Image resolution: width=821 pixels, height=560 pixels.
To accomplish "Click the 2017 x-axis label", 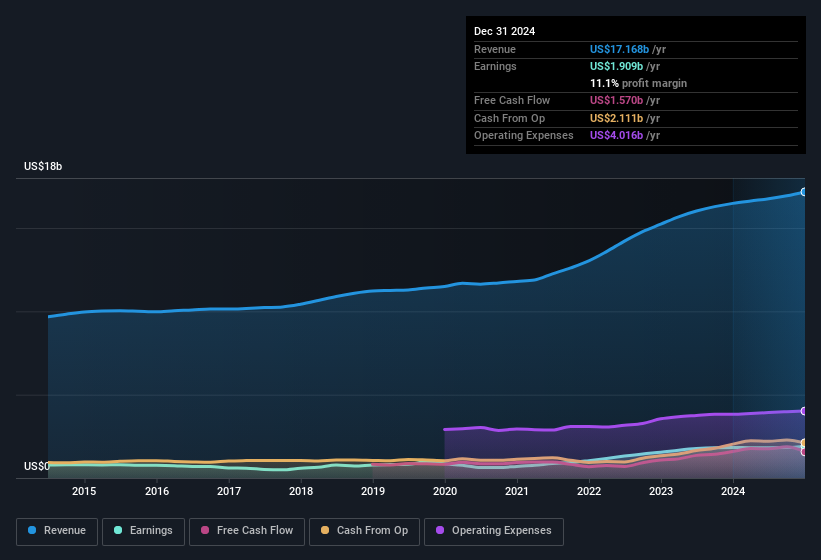I will (x=229, y=491).
